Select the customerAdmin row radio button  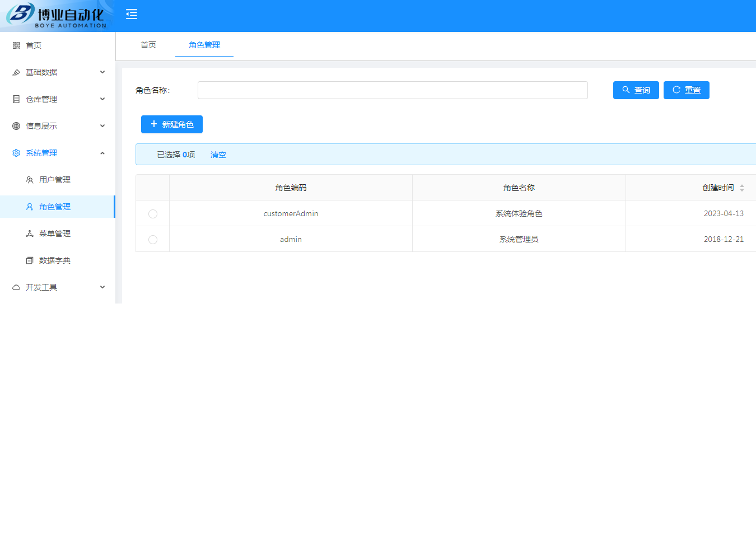[x=153, y=214]
